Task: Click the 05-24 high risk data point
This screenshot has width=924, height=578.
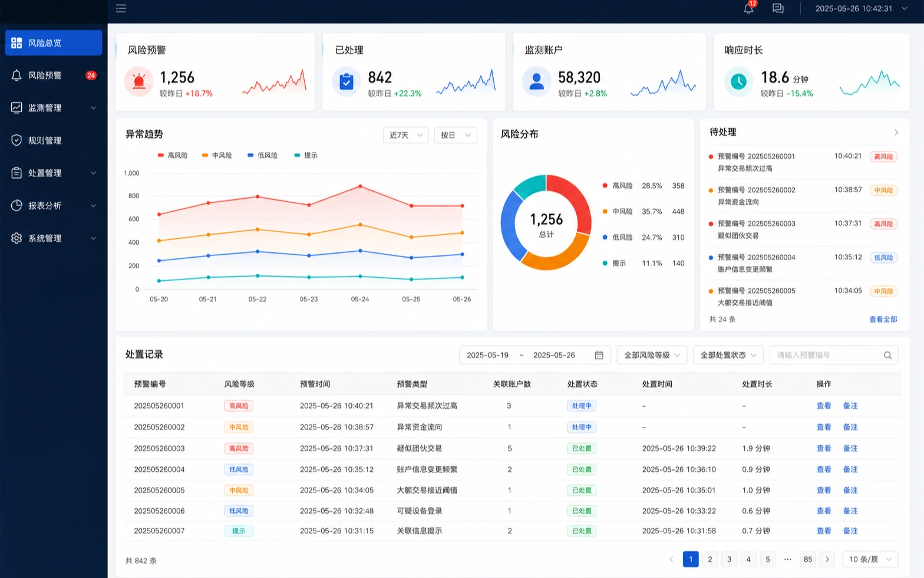Action: 360,186
